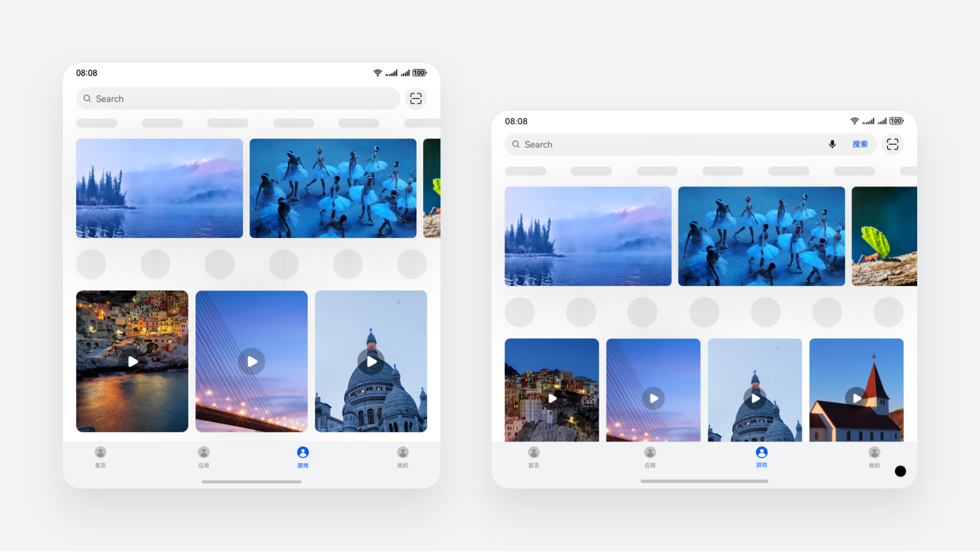Click the Search field on right device
This screenshot has height=560, width=980.
click(664, 144)
